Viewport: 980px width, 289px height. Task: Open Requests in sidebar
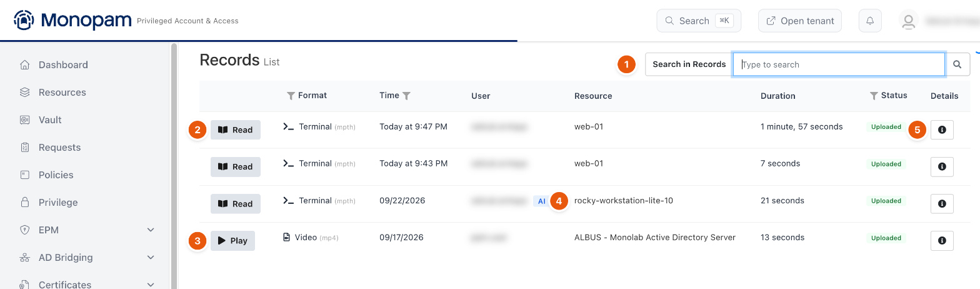pos(60,148)
